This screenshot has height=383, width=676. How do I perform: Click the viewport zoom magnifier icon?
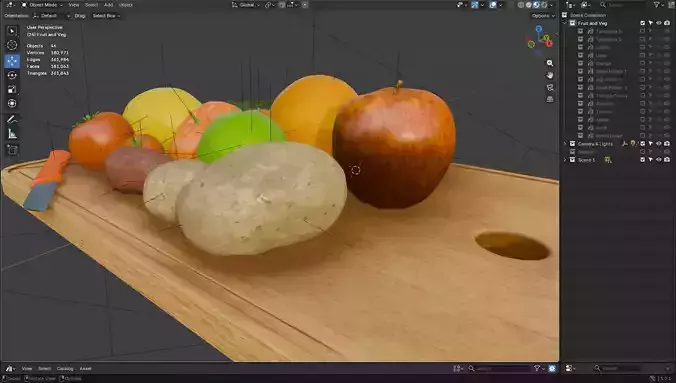pos(550,63)
